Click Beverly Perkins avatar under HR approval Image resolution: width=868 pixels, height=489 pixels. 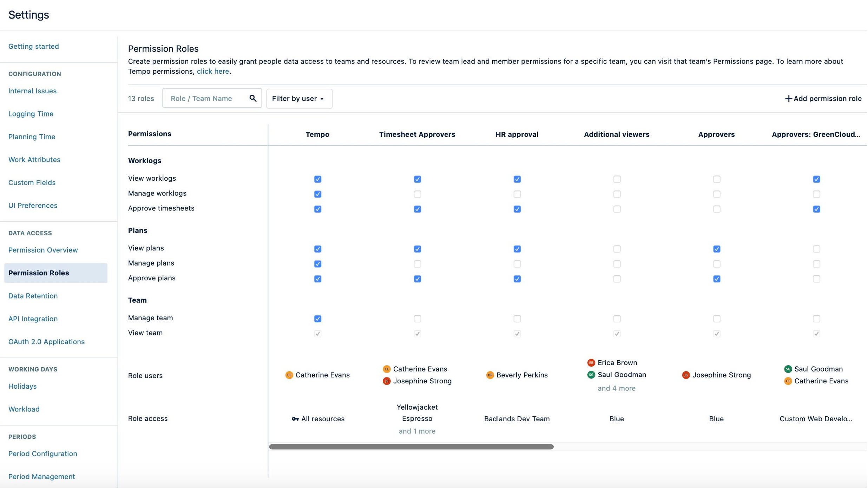point(490,375)
